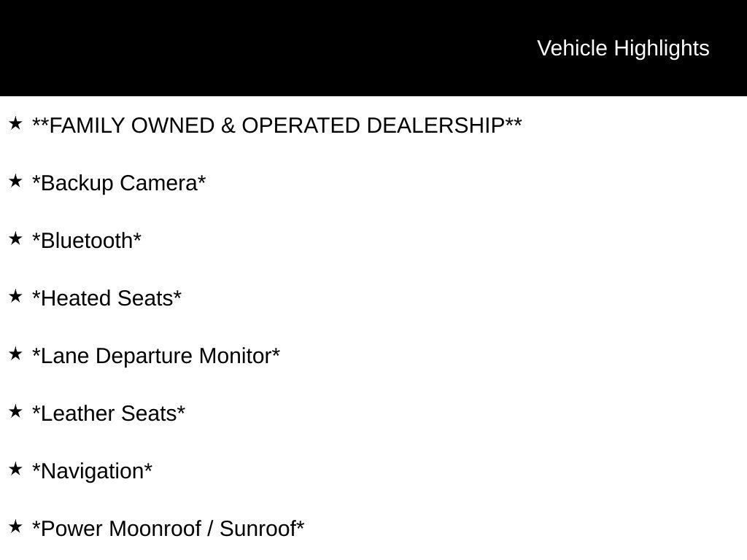Click the star beside Power Moonroof / Sunroof
This screenshot has width=747, height=560.
click(15, 526)
